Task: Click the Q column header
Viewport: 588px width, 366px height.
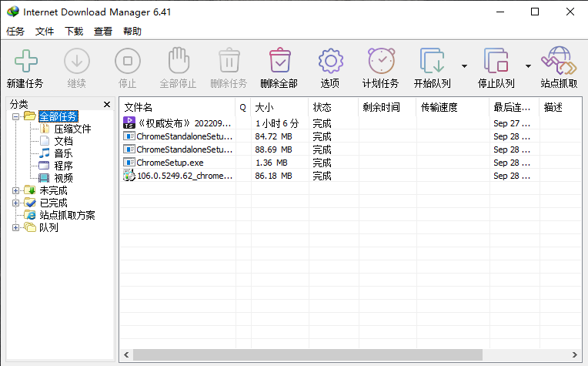Action: [x=243, y=107]
